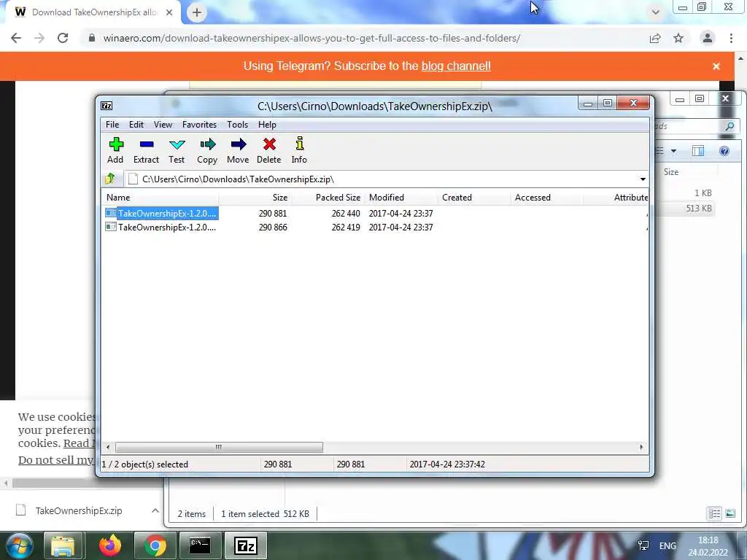Toggle the Explorer preview pane icon
The height and width of the screenshot is (560, 747).
pos(698,151)
